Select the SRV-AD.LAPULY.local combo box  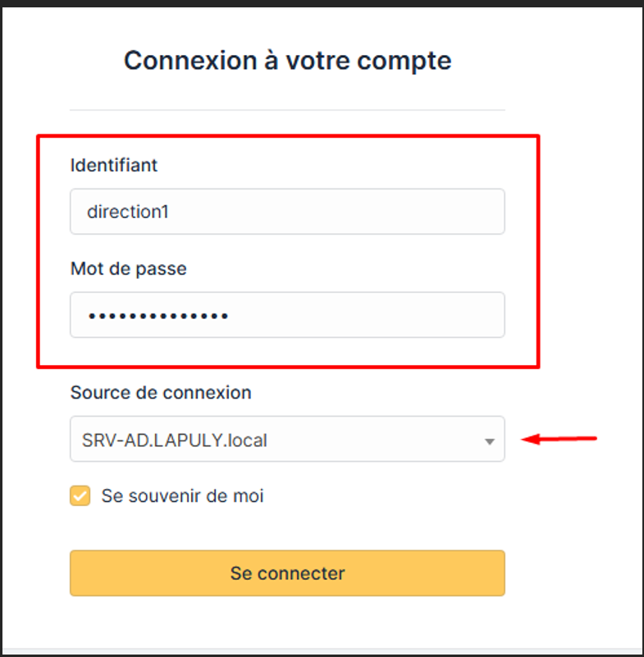(287, 440)
